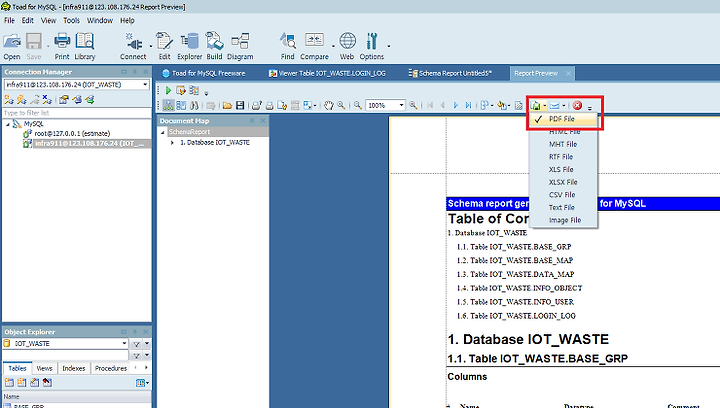Toggle the thumbnails view button
This screenshot has width=720, height=408.
pos(181,106)
